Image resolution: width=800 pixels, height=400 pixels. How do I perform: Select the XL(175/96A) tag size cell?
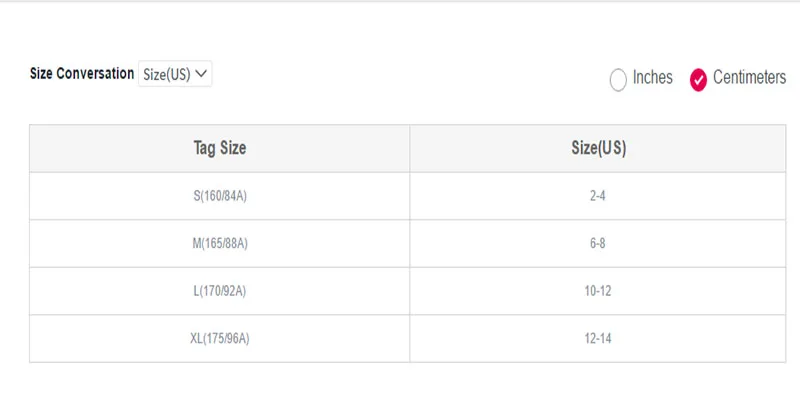[219, 339]
